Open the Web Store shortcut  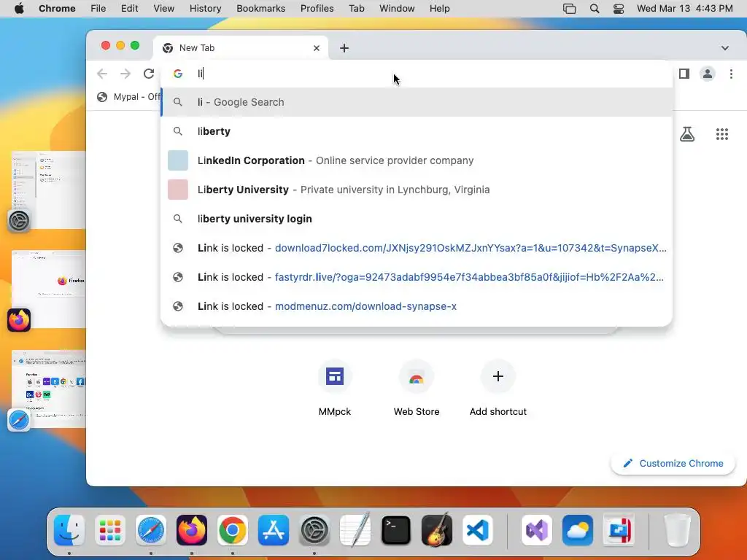[417, 389]
